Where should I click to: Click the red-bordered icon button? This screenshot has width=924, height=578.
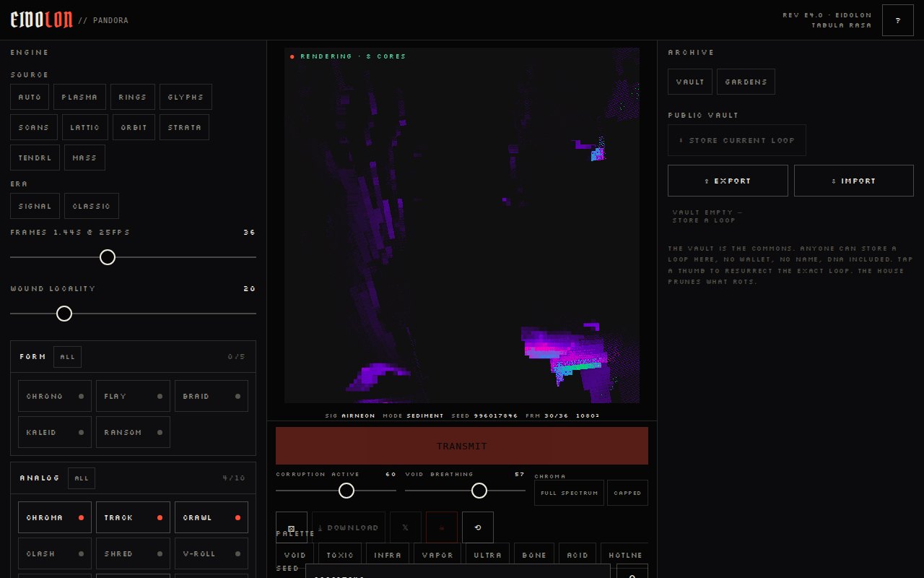pos(442,527)
